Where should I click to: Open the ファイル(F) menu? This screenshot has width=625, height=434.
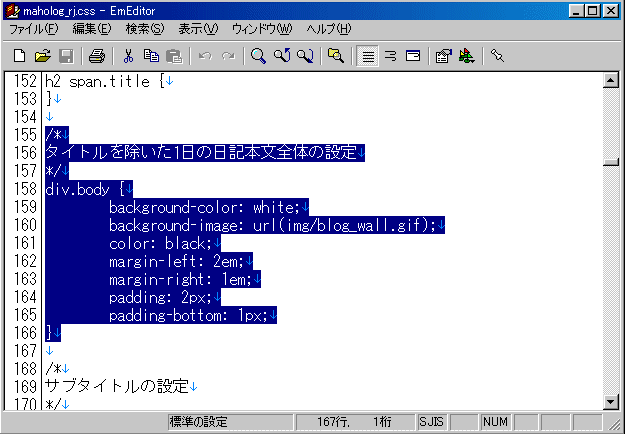click(33, 29)
